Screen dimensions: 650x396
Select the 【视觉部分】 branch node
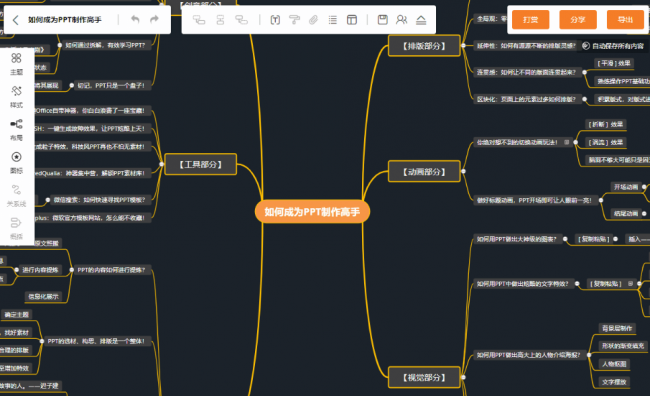coord(424,377)
